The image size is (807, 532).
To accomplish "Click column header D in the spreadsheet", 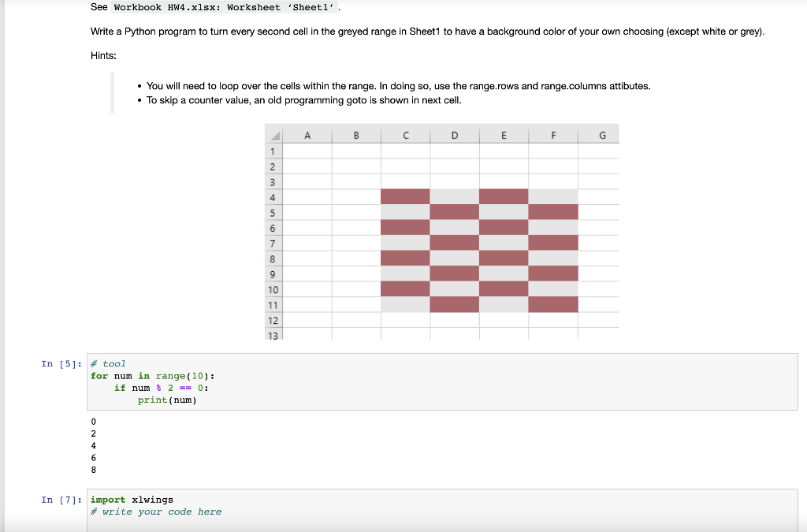I will 455,134.
